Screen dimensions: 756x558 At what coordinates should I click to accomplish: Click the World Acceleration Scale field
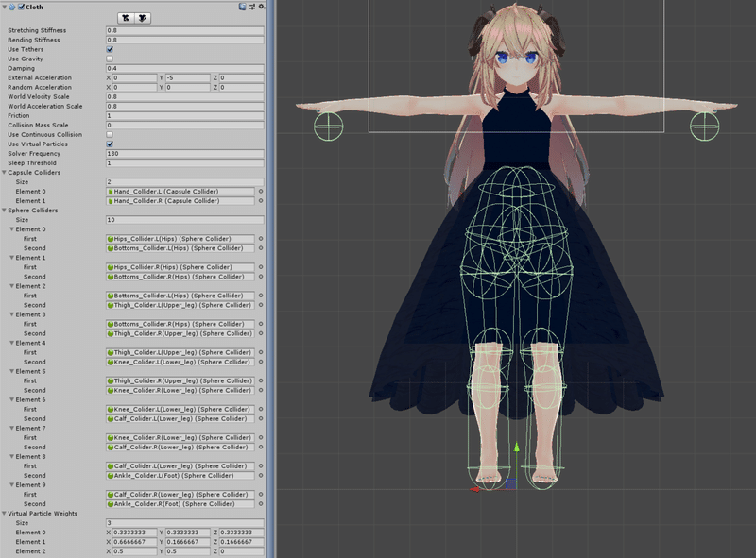click(184, 106)
